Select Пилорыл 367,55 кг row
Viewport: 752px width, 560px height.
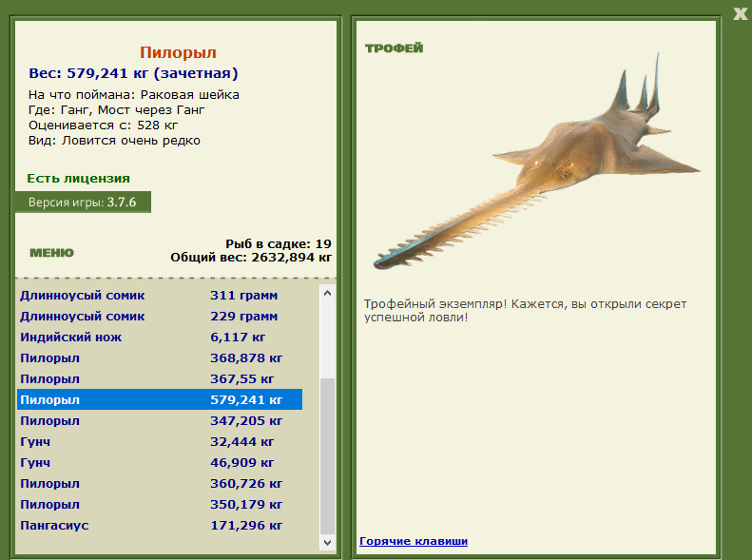click(x=160, y=378)
